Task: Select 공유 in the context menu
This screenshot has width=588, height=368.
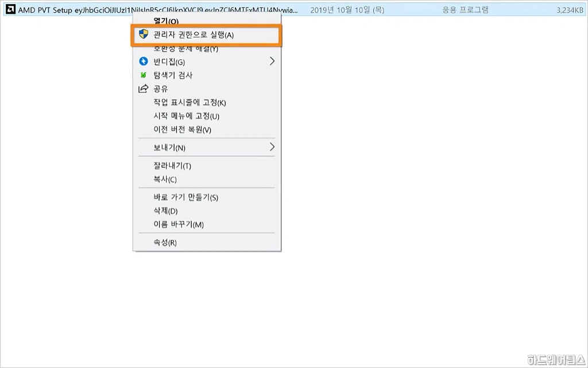Action: (x=161, y=89)
